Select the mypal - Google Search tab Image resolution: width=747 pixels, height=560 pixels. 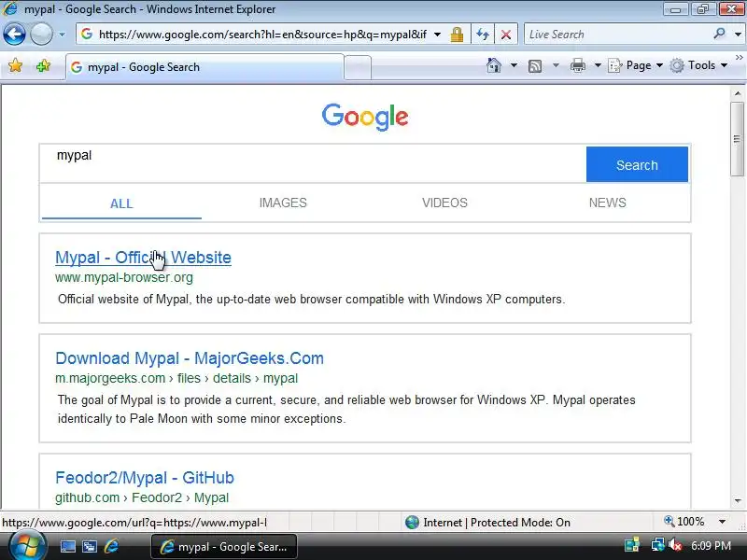pyautogui.click(x=204, y=67)
